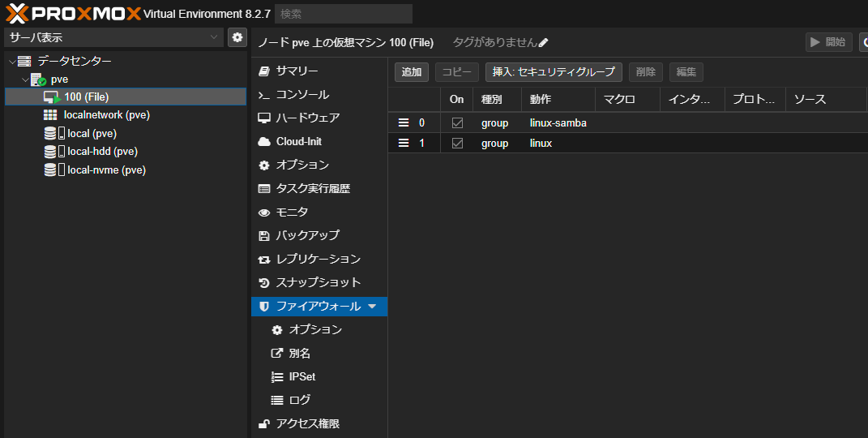The height and width of the screenshot is (438, 868).
Task: Collapse the データセンター tree node
Action: pos(12,61)
